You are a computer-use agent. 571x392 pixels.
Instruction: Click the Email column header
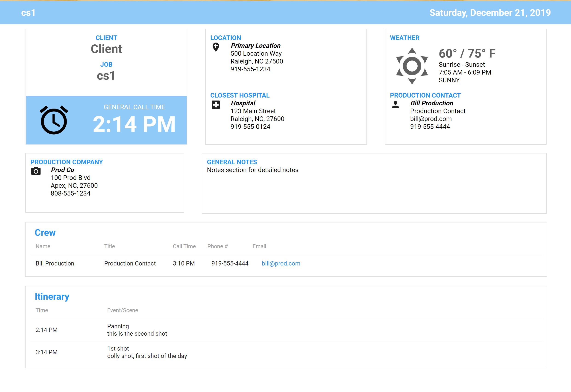tap(259, 246)
